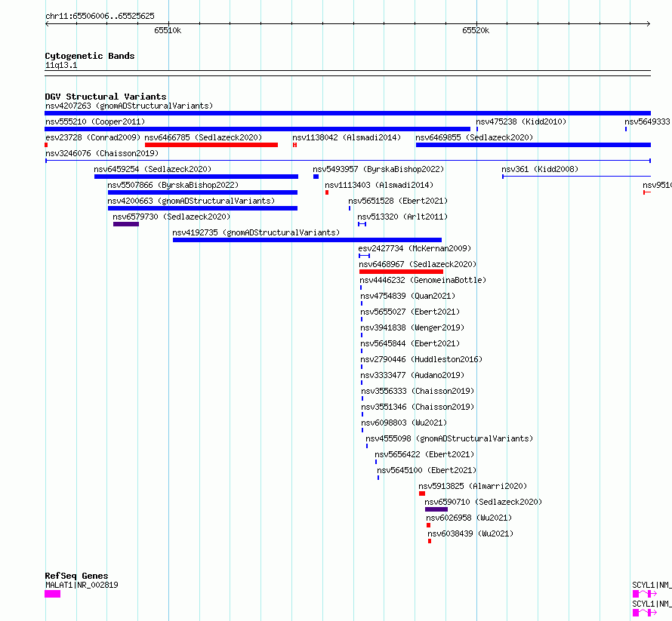Open nsv5656422 (Ebert2021) label
672x621 pixels.
(x=424, y=454)
